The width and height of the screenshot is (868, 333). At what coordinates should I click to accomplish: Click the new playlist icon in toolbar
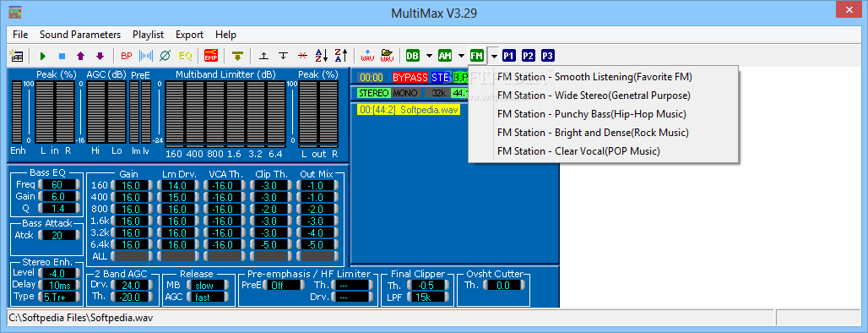(x=17, y=56)
